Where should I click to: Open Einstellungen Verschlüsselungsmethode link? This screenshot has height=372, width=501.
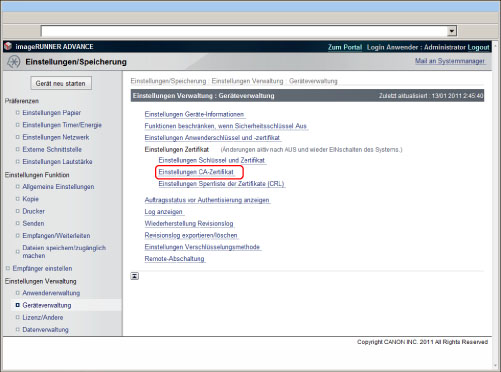coord(202,247)
